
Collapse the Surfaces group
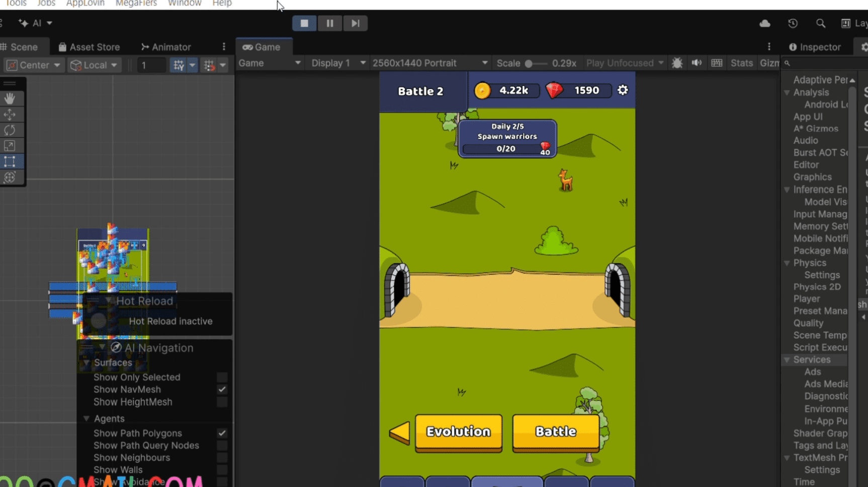[x=86, y=363]
